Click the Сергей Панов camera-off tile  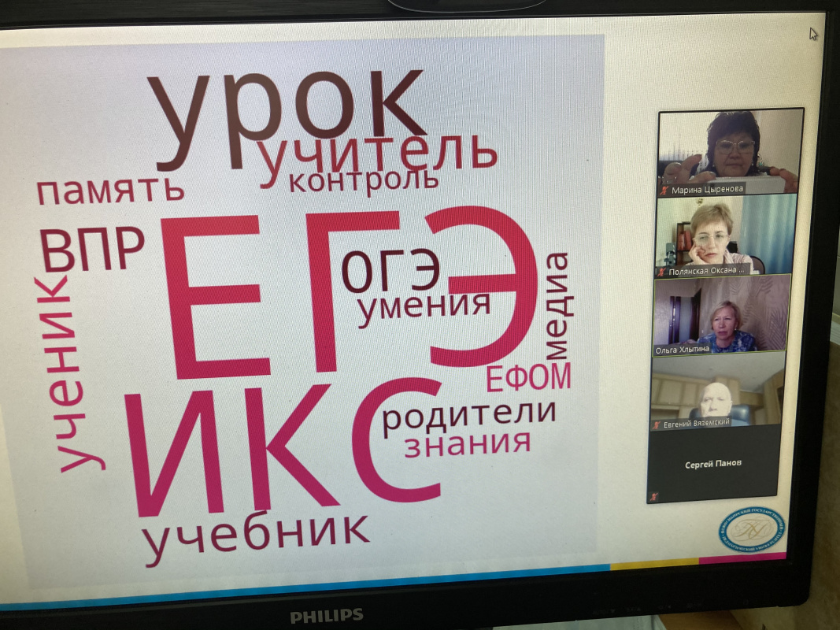tap(713, 465)
